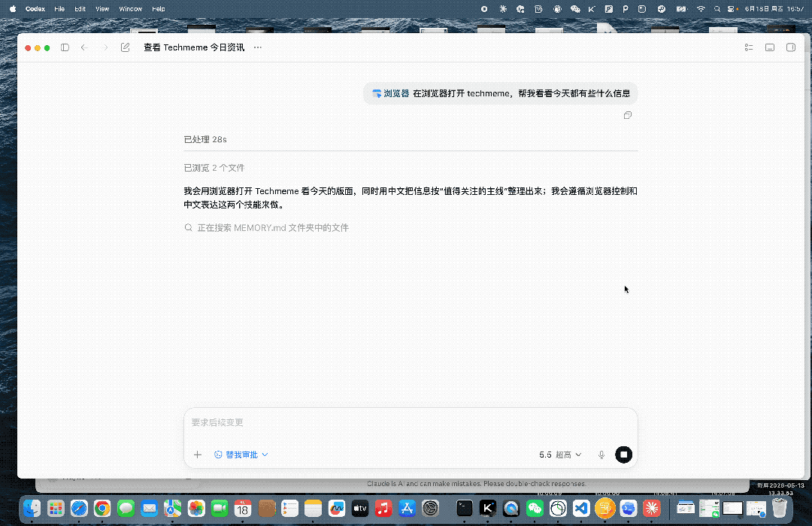Open Spotlight search in menu bar

[x=717, y=9]
